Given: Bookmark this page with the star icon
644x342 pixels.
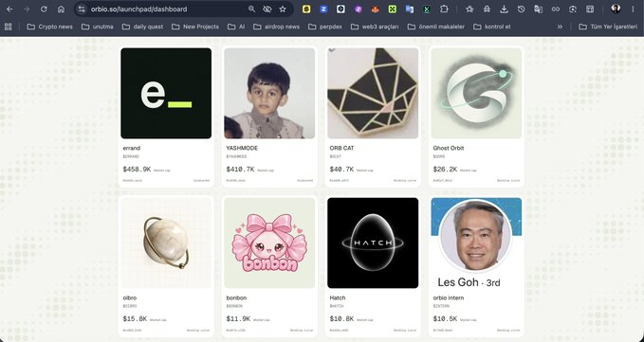Looking at the screenshot, I should click(283, 9).
